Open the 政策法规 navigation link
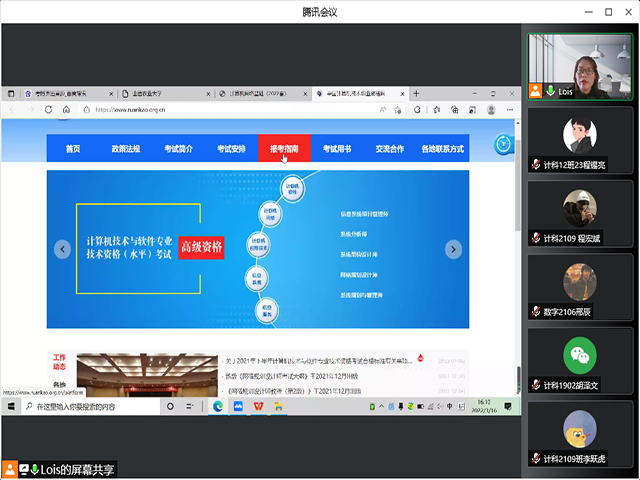The width and height of the screenshot is (640, 480). click(125, 149)
